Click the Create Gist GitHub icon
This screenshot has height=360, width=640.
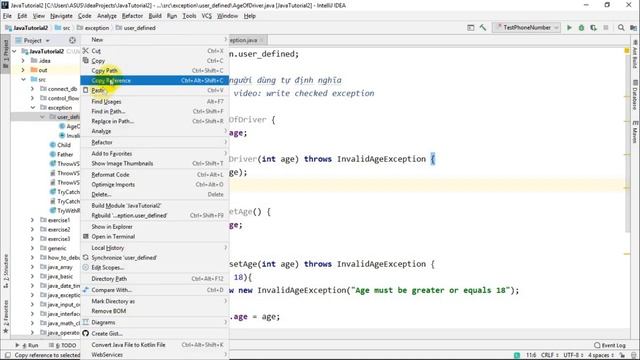[86, 333]
